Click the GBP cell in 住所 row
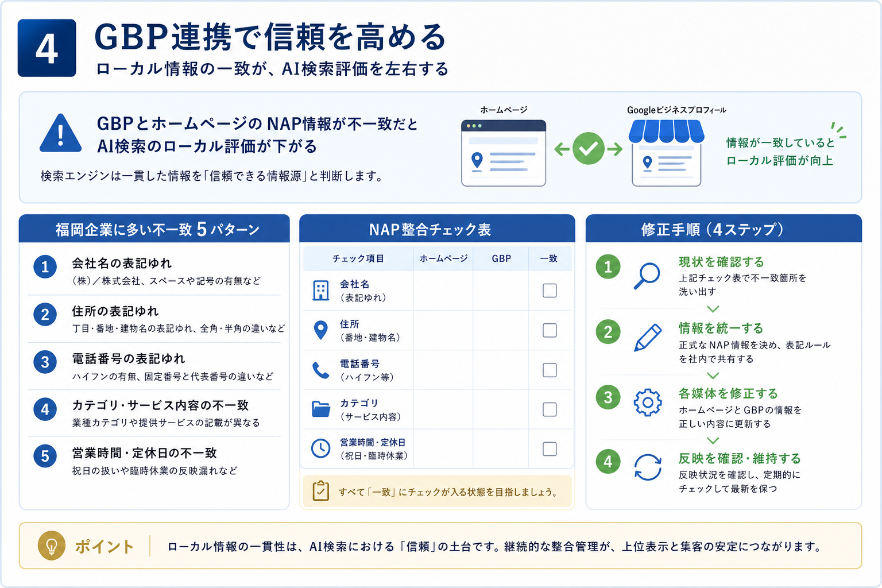 (501, 330)
